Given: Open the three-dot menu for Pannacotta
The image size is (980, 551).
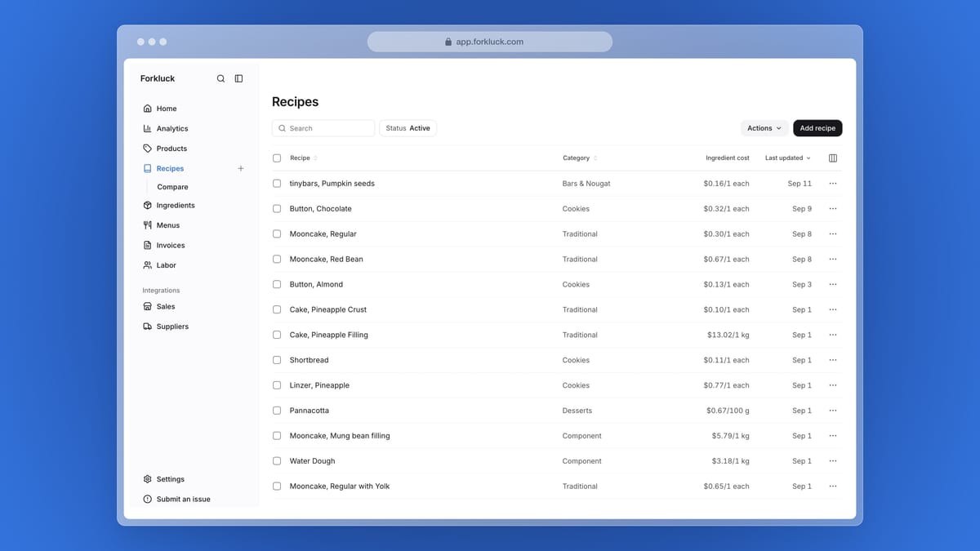Looking at the screenshot, I should point(833,411).
